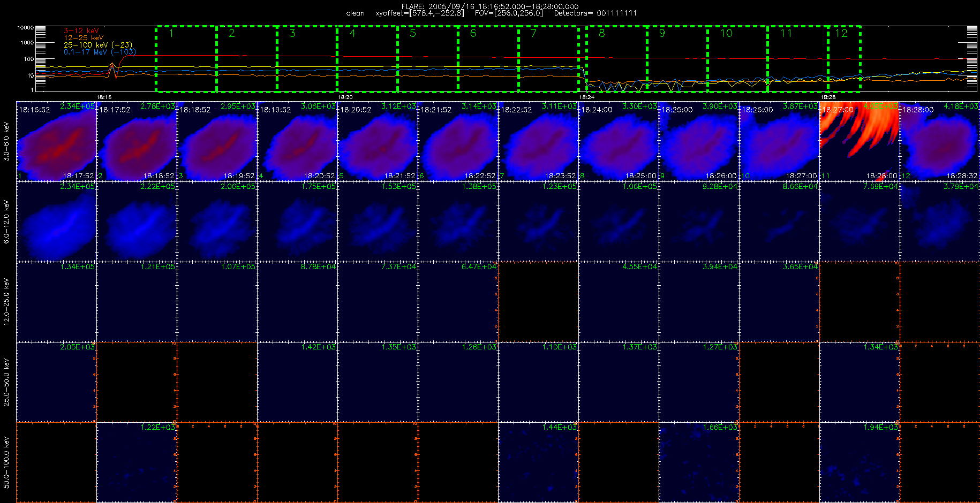Open the 25.0-50.0 keV image labeled 1.10E+03
This screenshot has height=503, width=980.
coord(538,382)
